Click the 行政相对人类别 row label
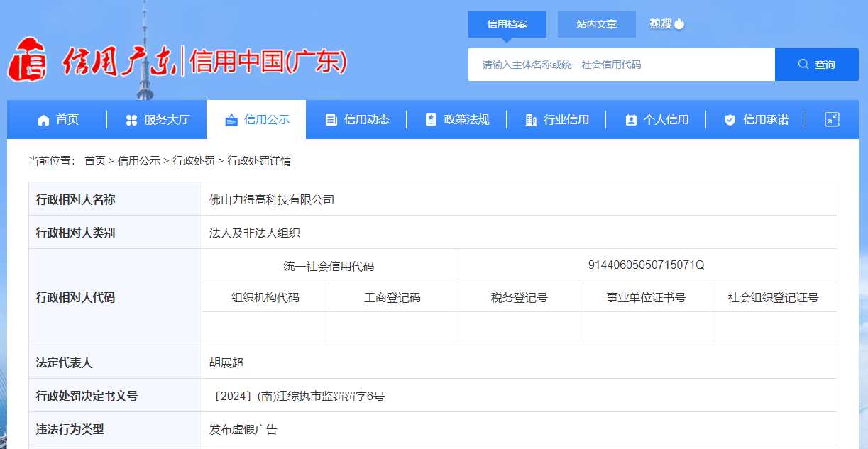This screenshot has height=449, width=868. click(75, 233)
